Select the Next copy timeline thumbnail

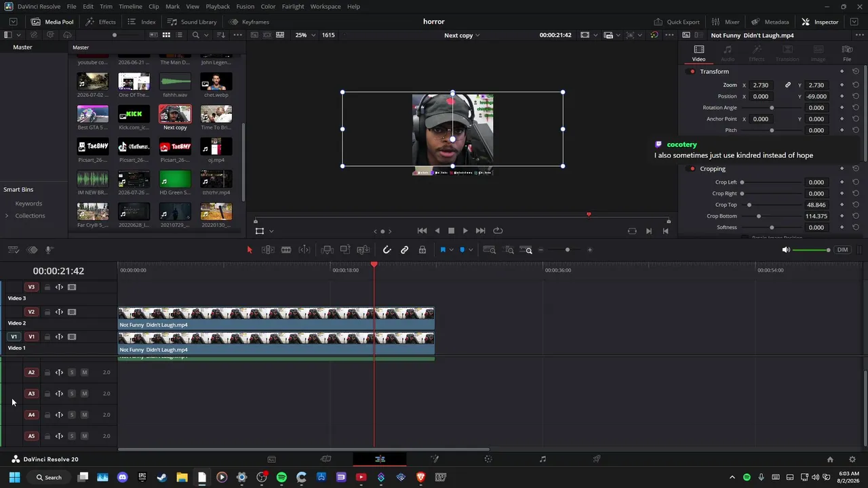click(x=175, y=114)
